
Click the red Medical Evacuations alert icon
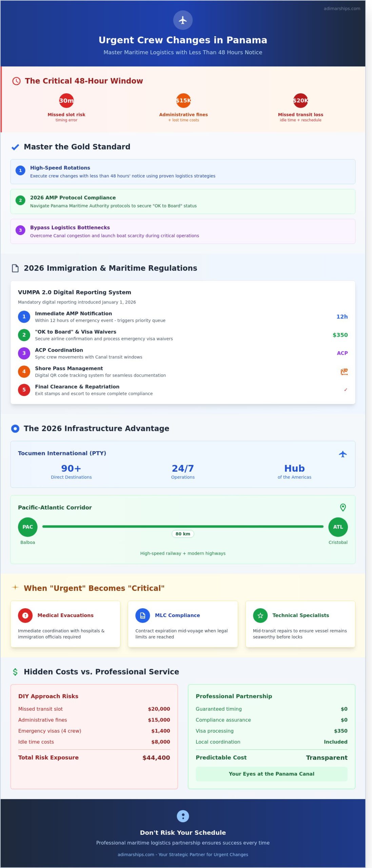[x=25, y=615]
